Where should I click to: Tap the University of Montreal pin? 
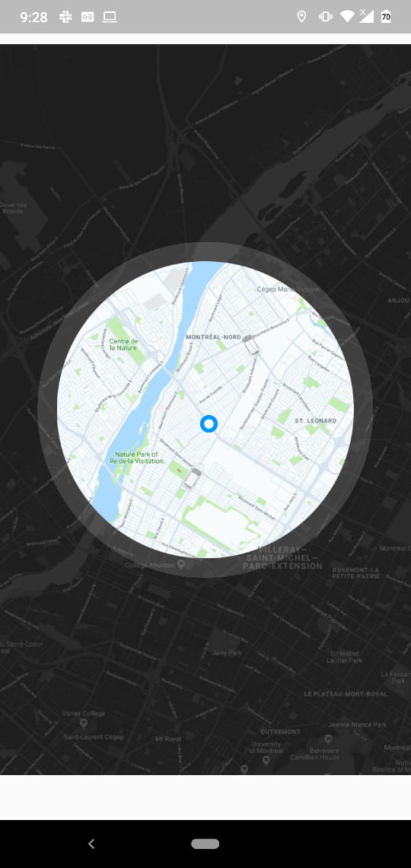click(x=266, y=760)
